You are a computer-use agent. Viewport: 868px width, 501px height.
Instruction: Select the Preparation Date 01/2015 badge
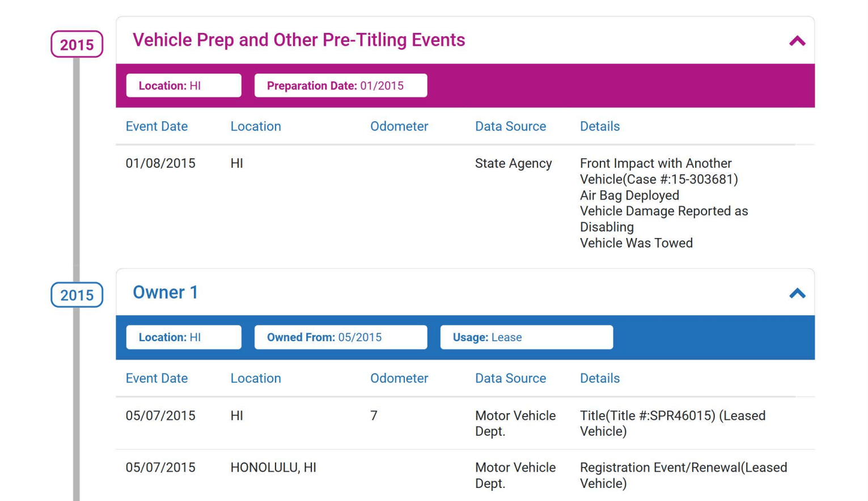[x=340, y=86]
